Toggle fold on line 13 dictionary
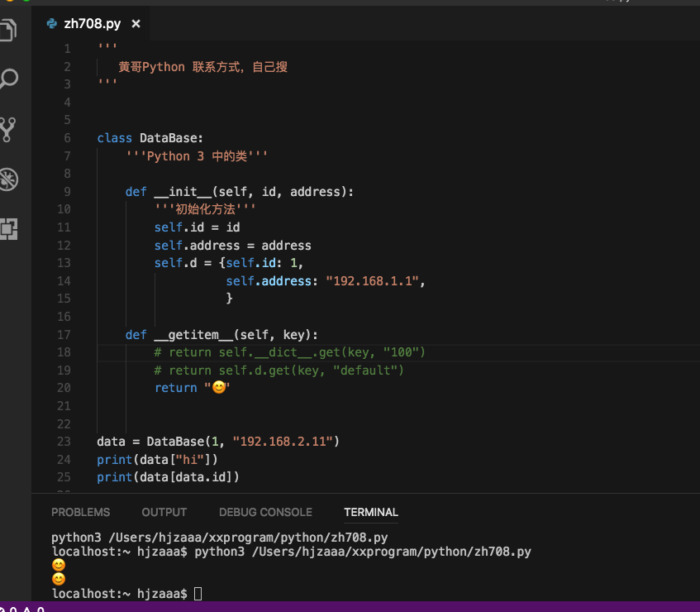 pos(87,262)
